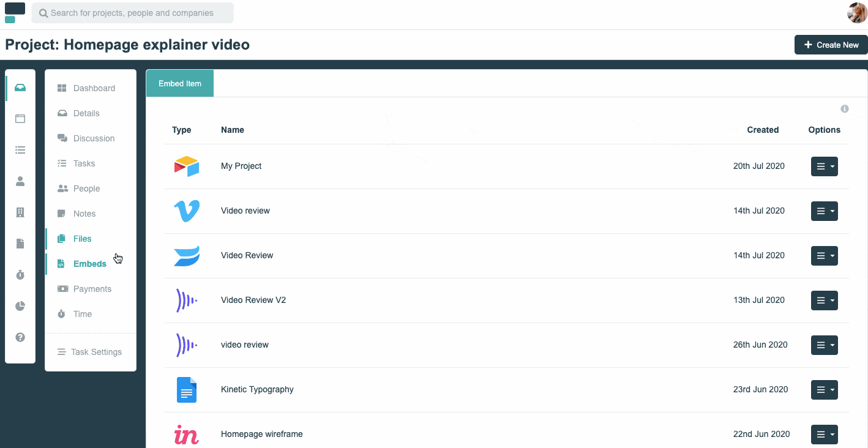The image size is (868, 448).
Task: Open the calendar icon in left rail
Action: pos(20,119)
